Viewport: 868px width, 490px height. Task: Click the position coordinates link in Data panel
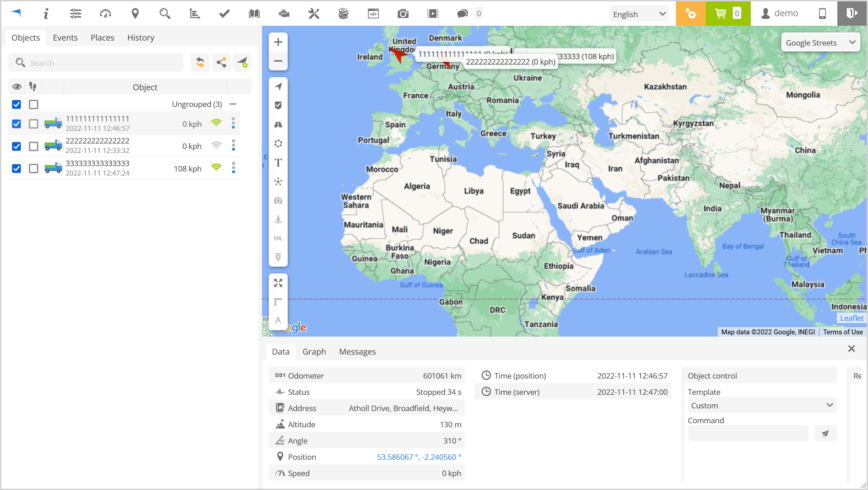tap(419, 457)
